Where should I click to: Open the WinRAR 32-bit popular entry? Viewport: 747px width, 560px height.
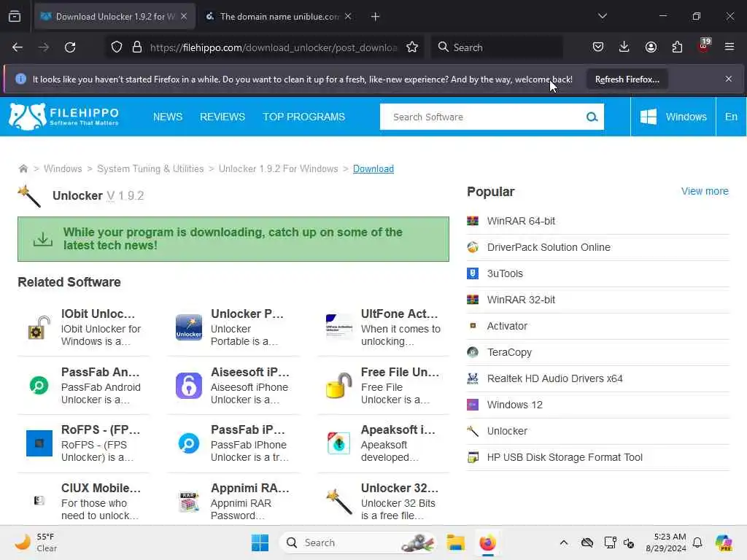coord(521,300)
